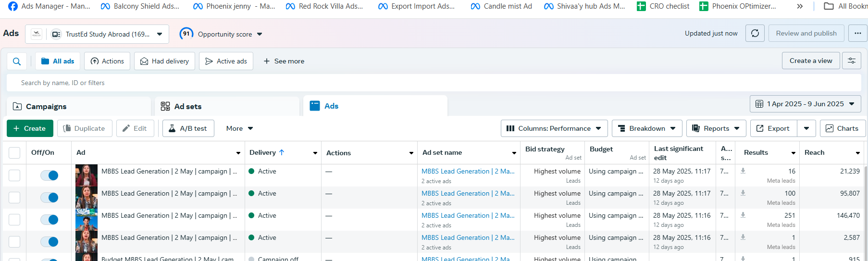Open the ad thumbnail in the 251 results row

87,220
